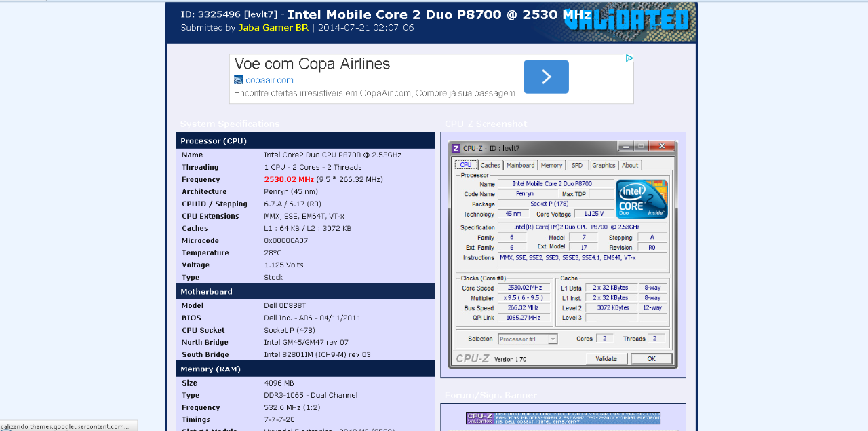Image resolution: width=868 pixels, height=431 pixels.
Task: Click the Forum/Sign. banner image
Action: click(563, 417)
